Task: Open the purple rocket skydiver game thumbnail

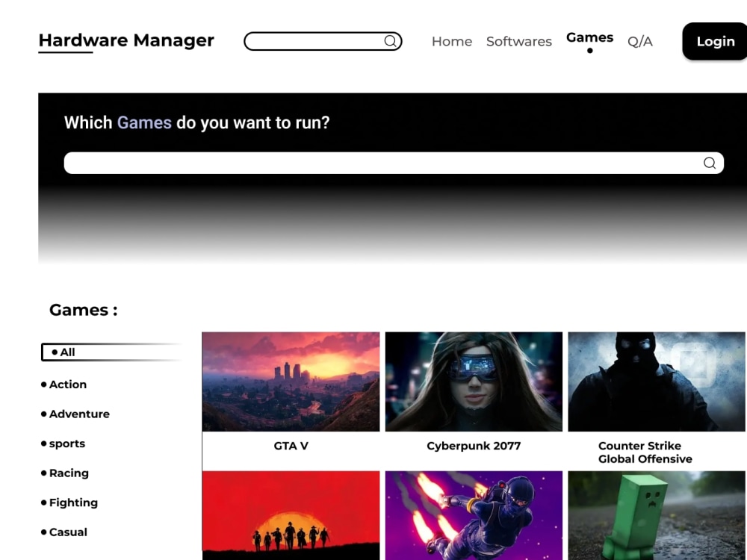Action: coord(474,515)
